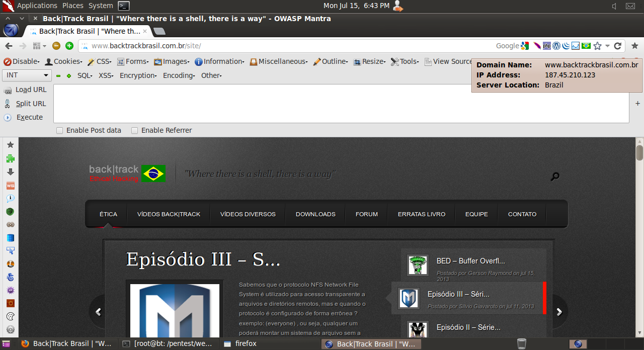Open the Images dropdown menu

(x=172, y=61)
